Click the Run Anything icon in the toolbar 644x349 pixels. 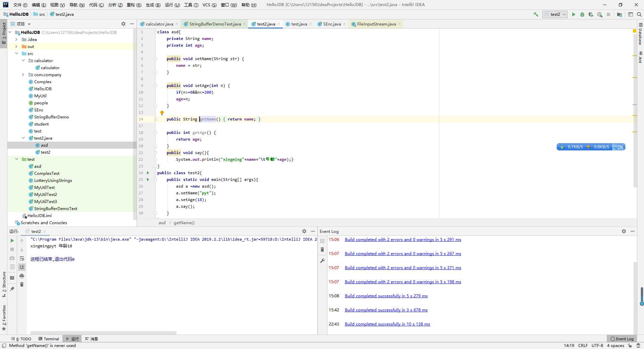pos(631,14)
